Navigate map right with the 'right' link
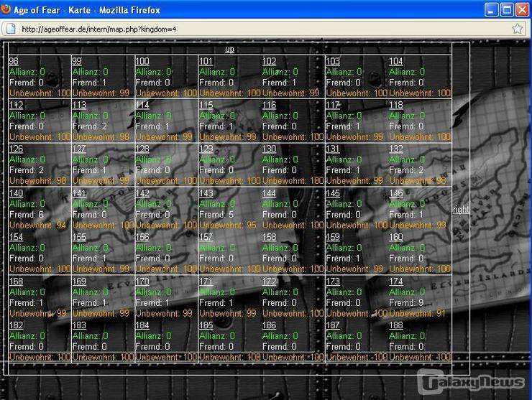Viewport: 532px width, 400px height. point(461,210)
